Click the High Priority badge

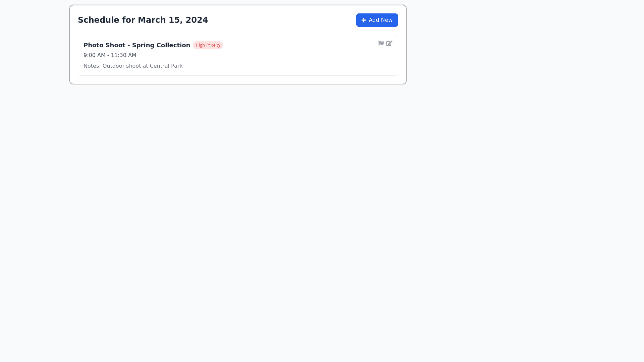tap(208, 45)
